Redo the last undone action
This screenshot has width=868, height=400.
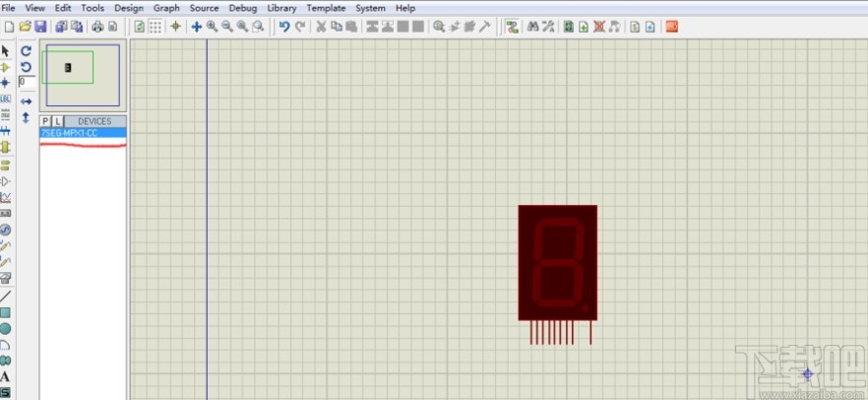tap(300, 27)
